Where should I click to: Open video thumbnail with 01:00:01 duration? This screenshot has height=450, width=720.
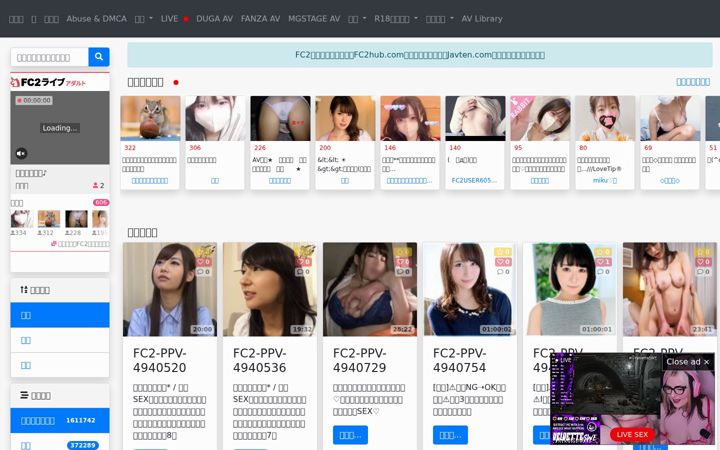[x=570, y=289]
